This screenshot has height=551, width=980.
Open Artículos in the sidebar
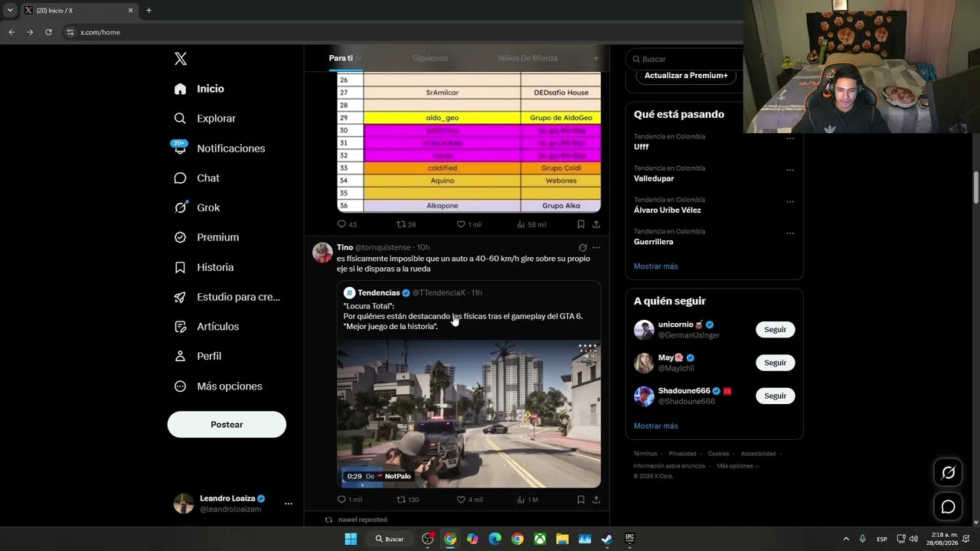point(207,327)
